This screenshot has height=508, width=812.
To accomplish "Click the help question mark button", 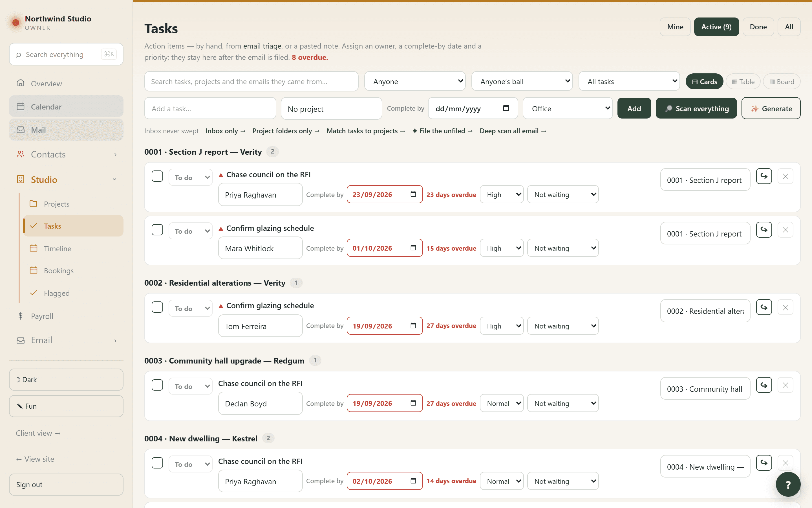I will click(x=788, y=484).
